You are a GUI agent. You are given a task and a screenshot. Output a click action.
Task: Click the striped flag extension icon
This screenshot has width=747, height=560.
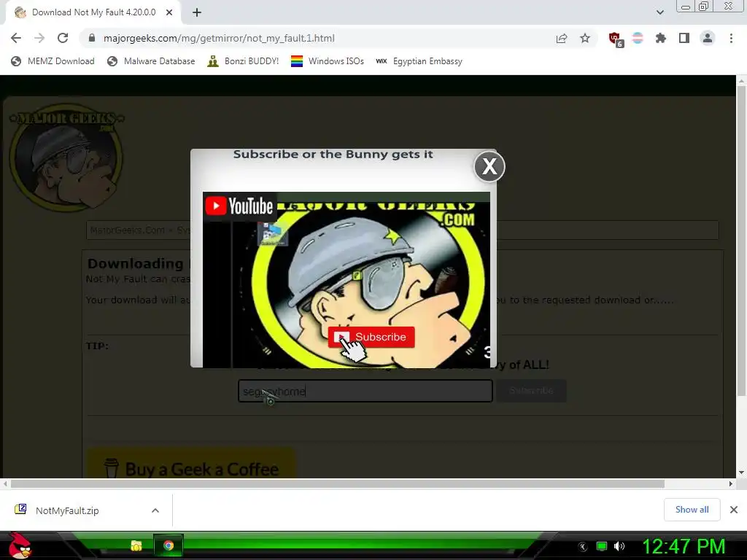638,38
